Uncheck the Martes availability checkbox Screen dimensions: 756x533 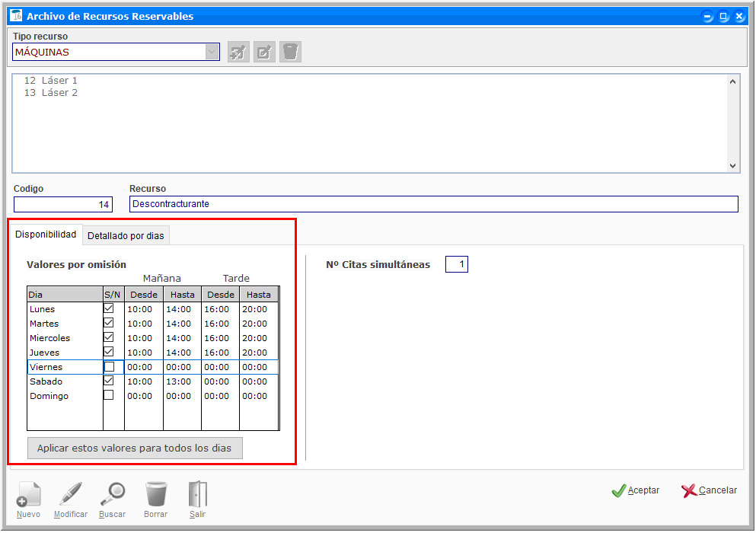point(109,323)
